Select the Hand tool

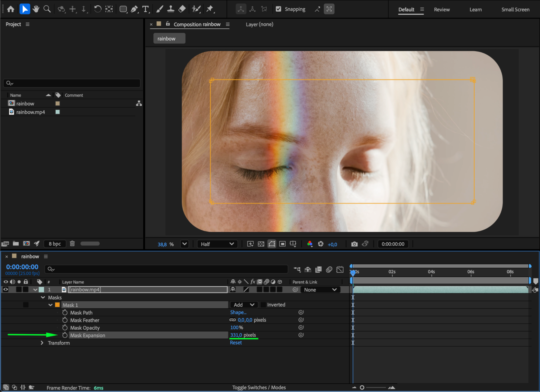36,9
